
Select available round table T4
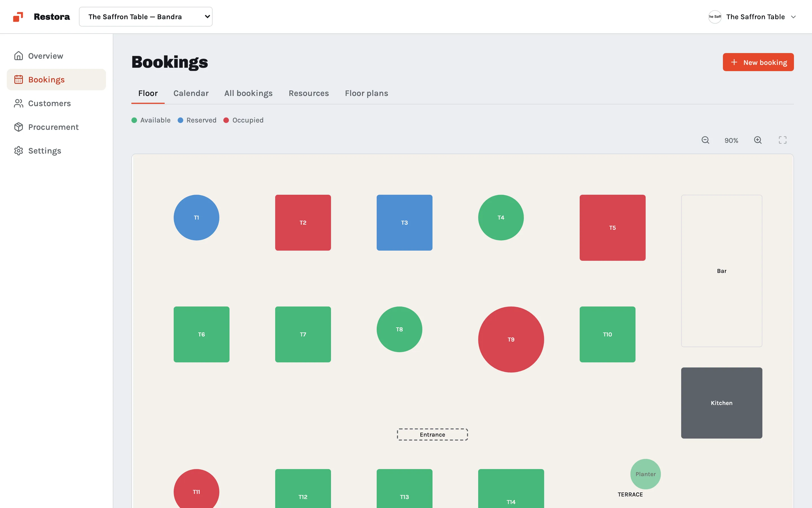(501, 218)
